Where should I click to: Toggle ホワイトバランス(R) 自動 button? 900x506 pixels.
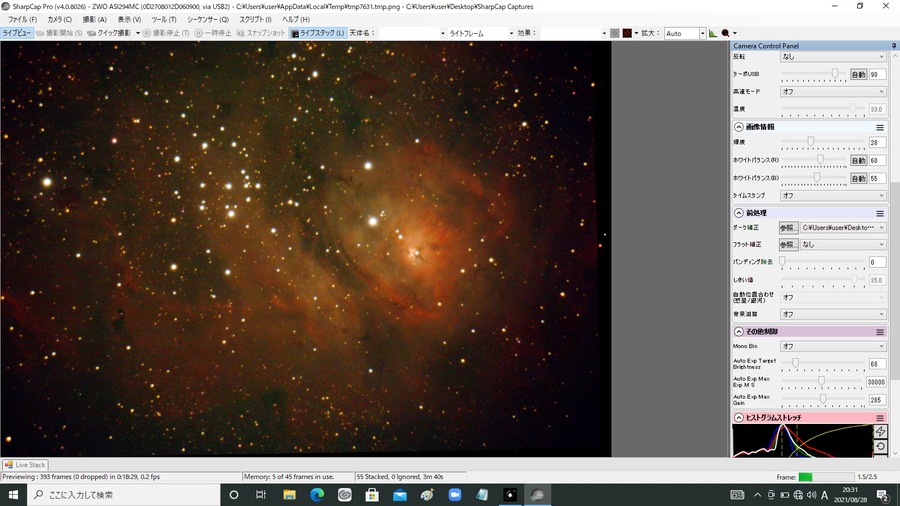pyautogui.click(x=858, y=161)
